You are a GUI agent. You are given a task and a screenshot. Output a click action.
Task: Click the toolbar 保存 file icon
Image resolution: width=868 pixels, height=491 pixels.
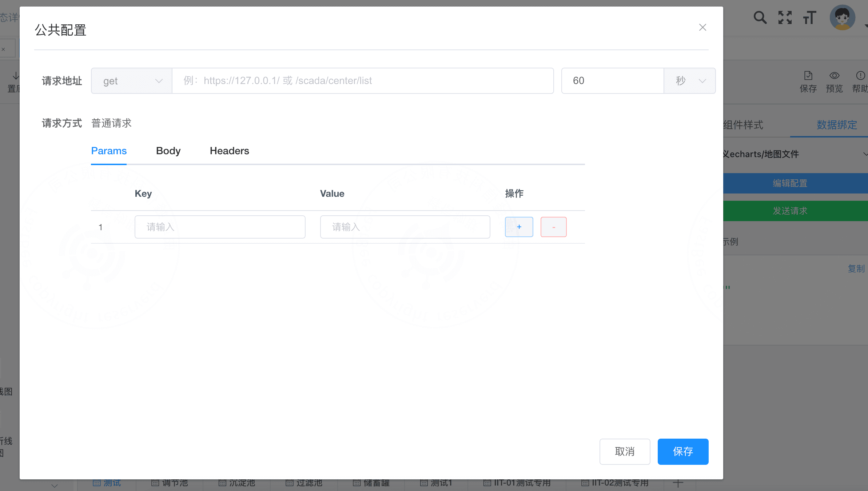(808, 82)
